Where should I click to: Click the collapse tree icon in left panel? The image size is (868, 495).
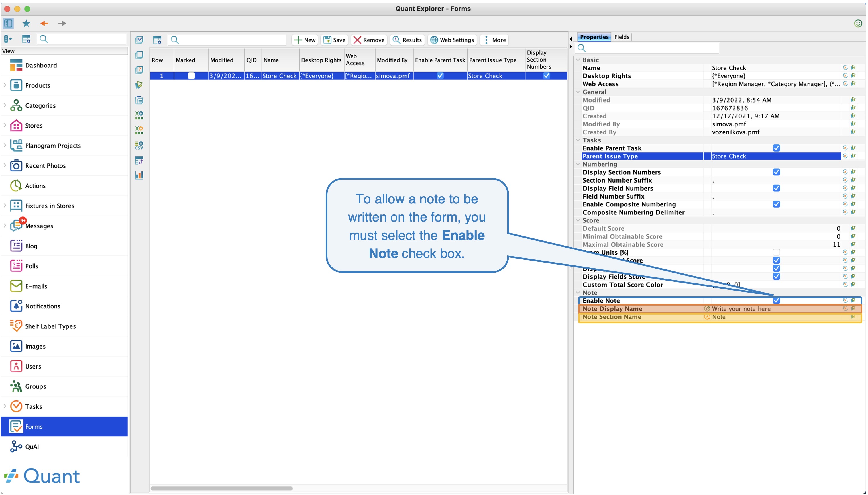click(x=8, y=39)
